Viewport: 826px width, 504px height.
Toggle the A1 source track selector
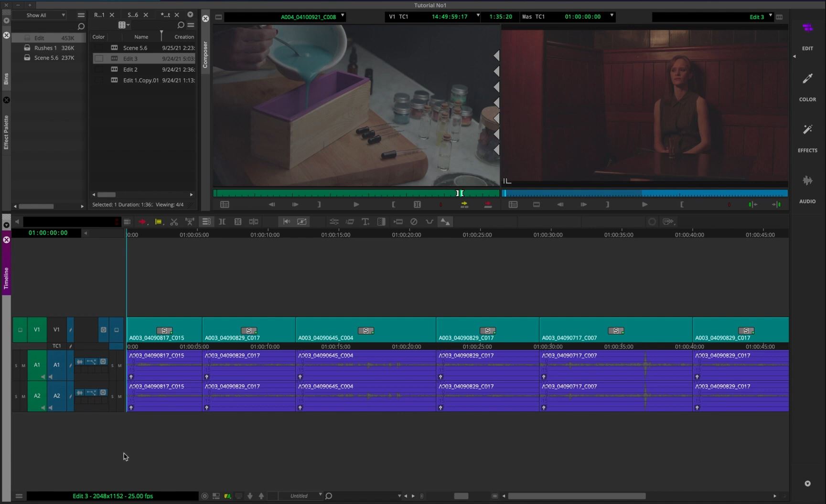point(37,365)
